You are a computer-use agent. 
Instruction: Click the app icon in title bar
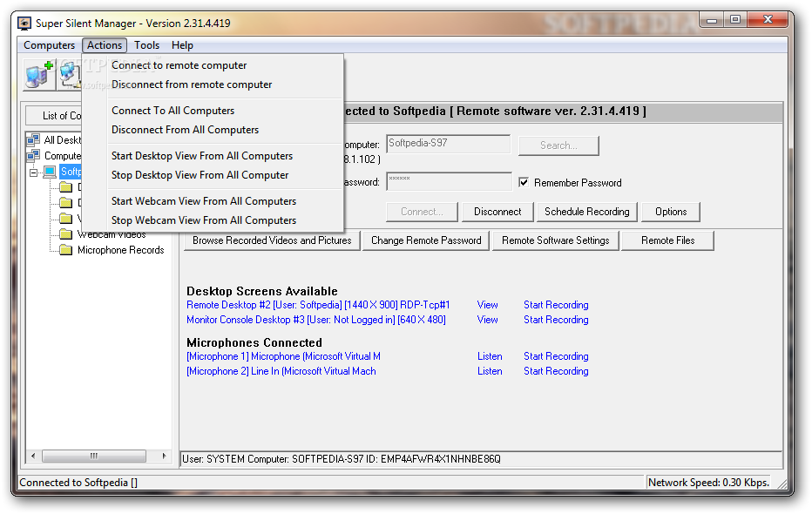click(24, 24)
